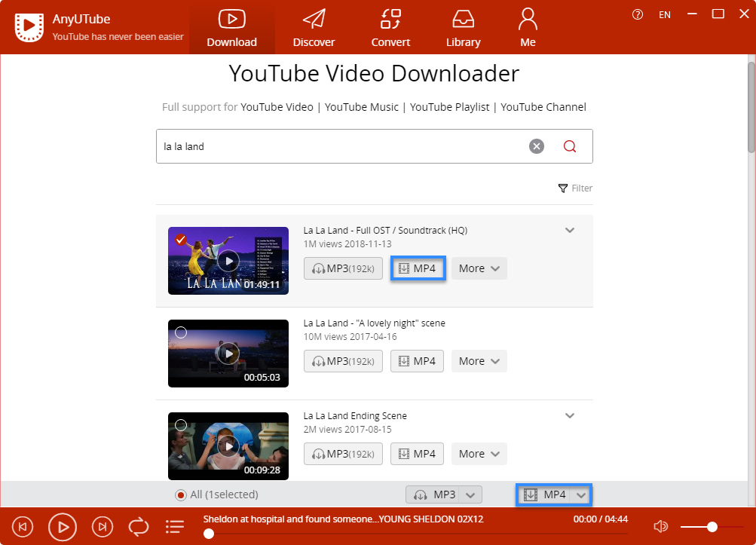
Task: Open the help question mark icon
Action: (x=638, y=14)
